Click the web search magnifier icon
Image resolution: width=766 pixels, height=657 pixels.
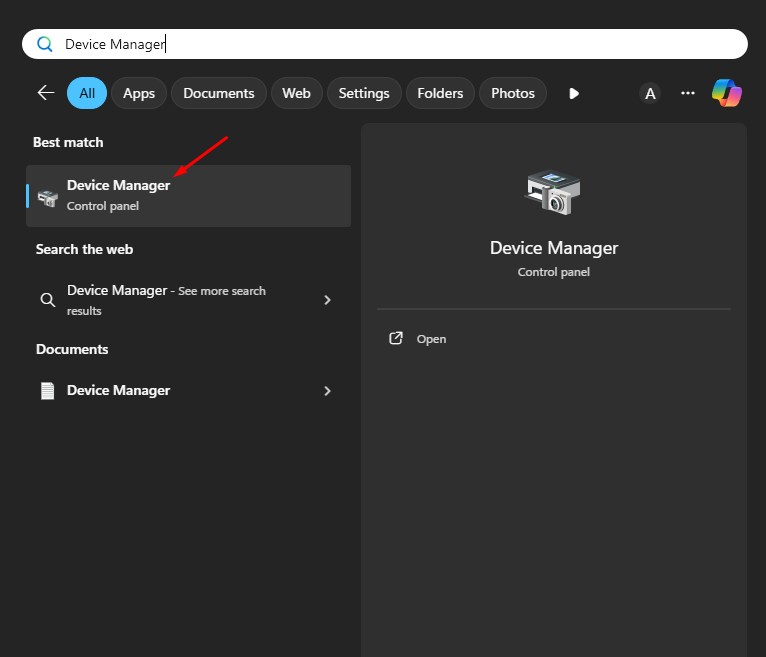coord(47,300)
